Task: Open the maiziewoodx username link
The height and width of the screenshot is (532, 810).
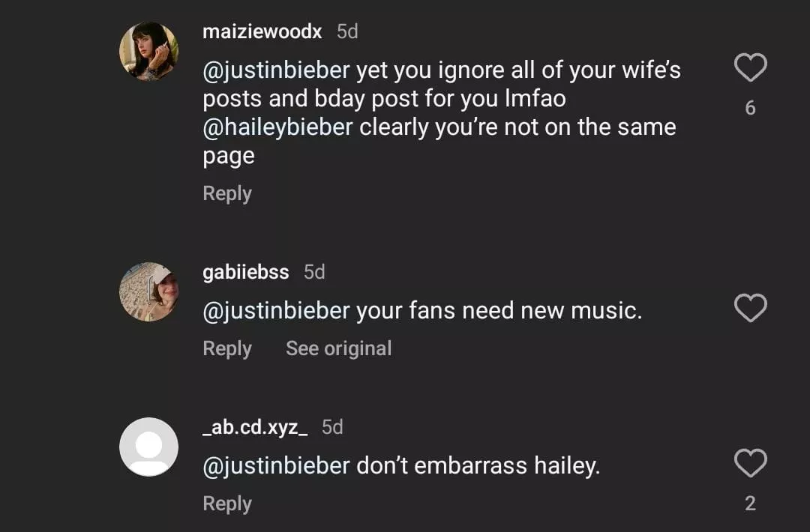Action: [262, 31]
